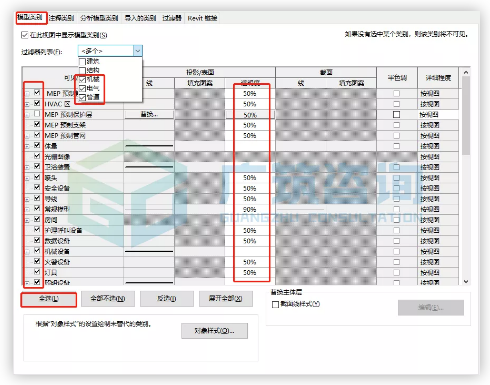Check 结构 in the filter list
Screen dimensions: 490x385
(82, 70)
